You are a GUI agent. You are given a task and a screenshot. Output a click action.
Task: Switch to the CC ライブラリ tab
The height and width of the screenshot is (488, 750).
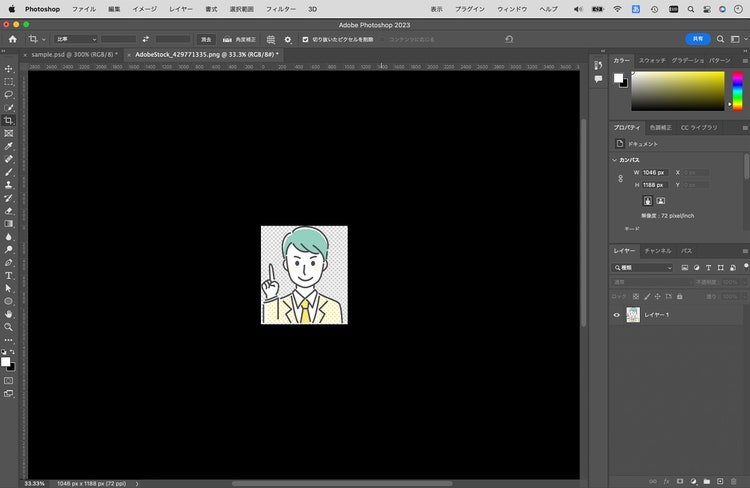pyautogui.click(x=699, y=128)
